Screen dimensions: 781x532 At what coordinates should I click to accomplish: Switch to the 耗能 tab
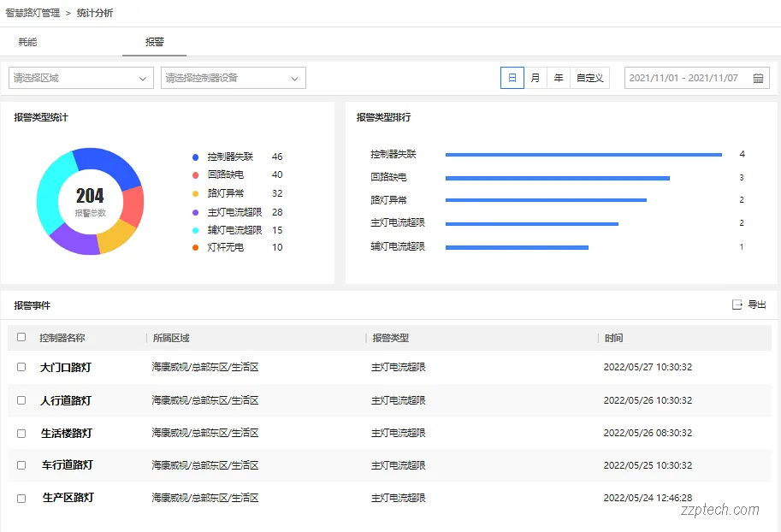[x=27, y=41]
